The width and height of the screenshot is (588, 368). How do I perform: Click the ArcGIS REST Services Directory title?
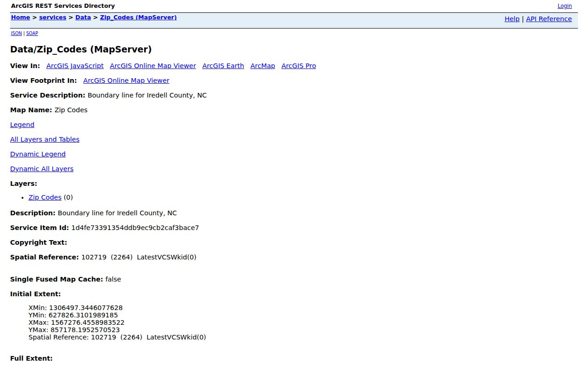(x=63, y=6)
